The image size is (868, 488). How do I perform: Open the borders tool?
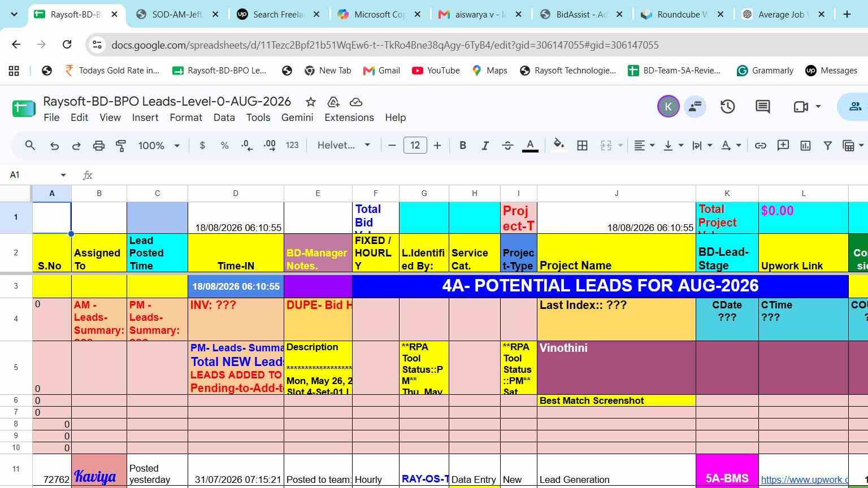[582, 146]
